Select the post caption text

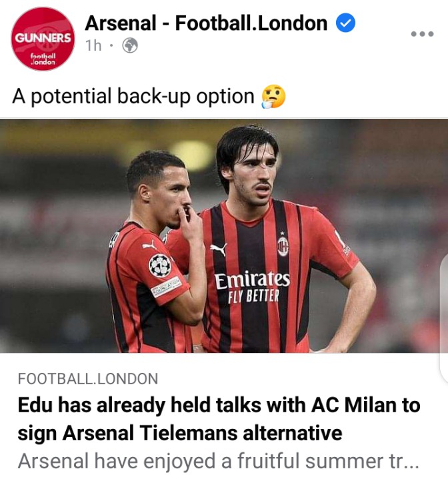133,97
